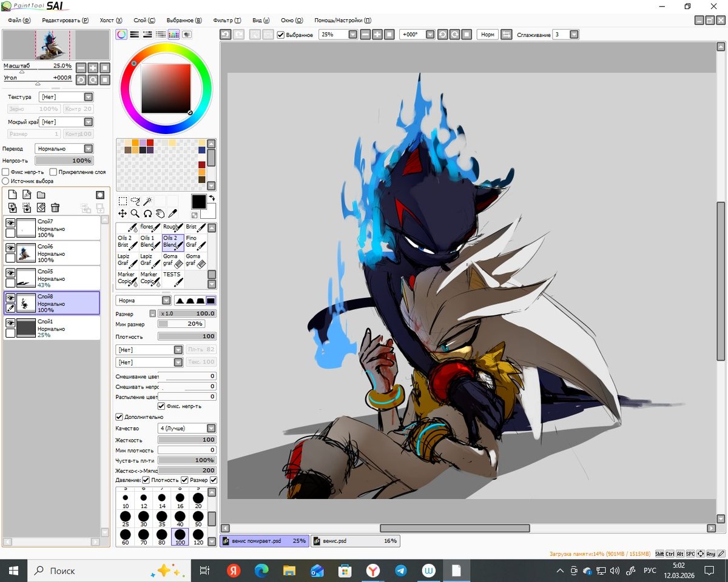Toggle the RGB sliders panel icon
The width and height of the screenshot is (728, 582).
(135, 35)
